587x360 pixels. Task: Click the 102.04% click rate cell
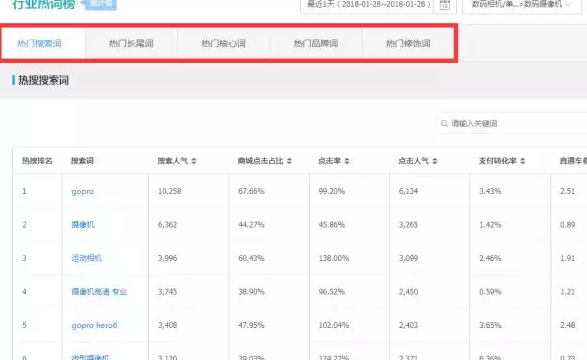coord(334,325)
